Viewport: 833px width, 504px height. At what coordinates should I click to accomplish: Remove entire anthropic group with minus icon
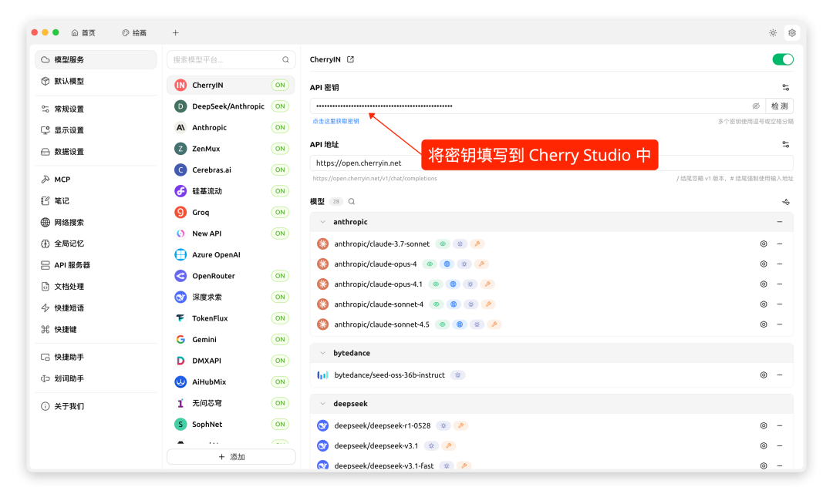tap(779, 222)
